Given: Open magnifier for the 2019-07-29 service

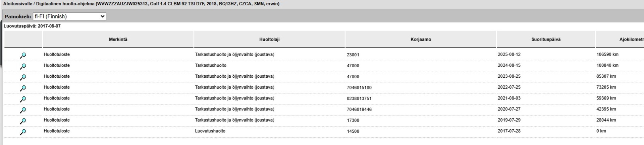Looking at the screenshot, I should [x=23, y=121].
